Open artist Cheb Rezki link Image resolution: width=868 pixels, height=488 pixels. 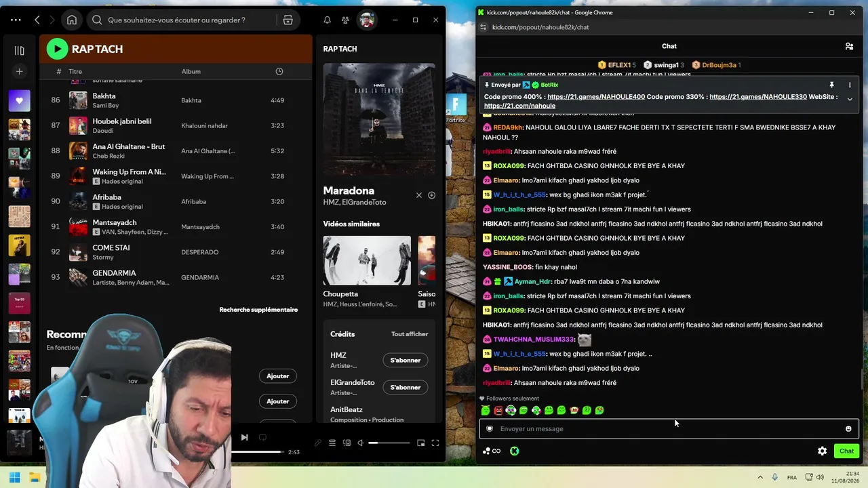click(x=108, y=156)
